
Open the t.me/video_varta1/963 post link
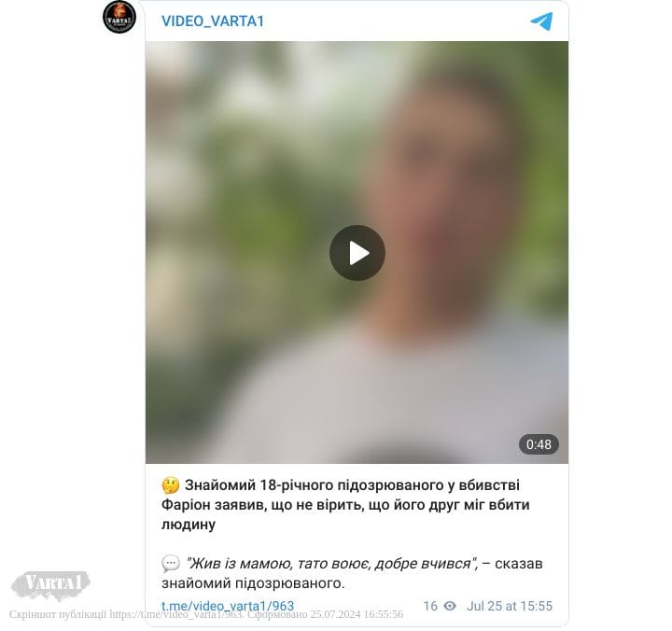(x=228, y=606)
